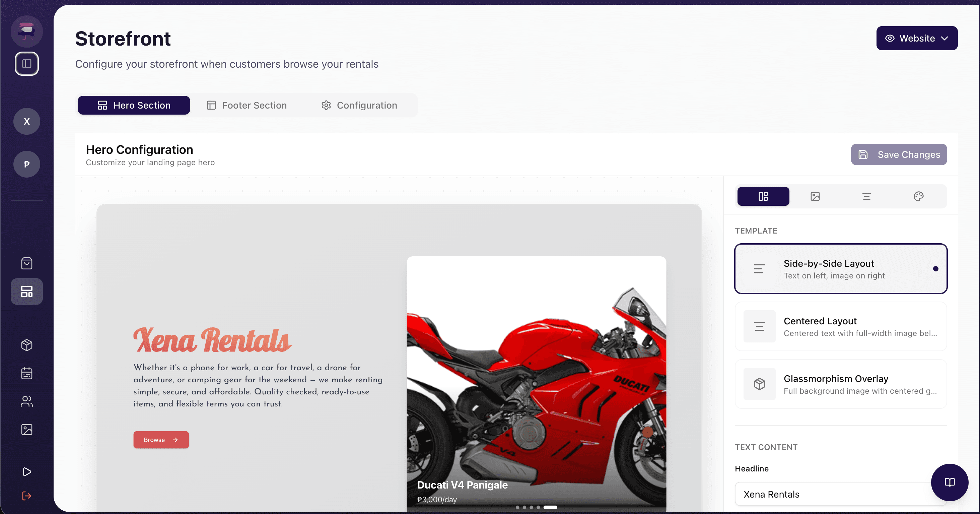Open the shopping bag orders icon
Screen dimensions: 980x514
point(27,263)
